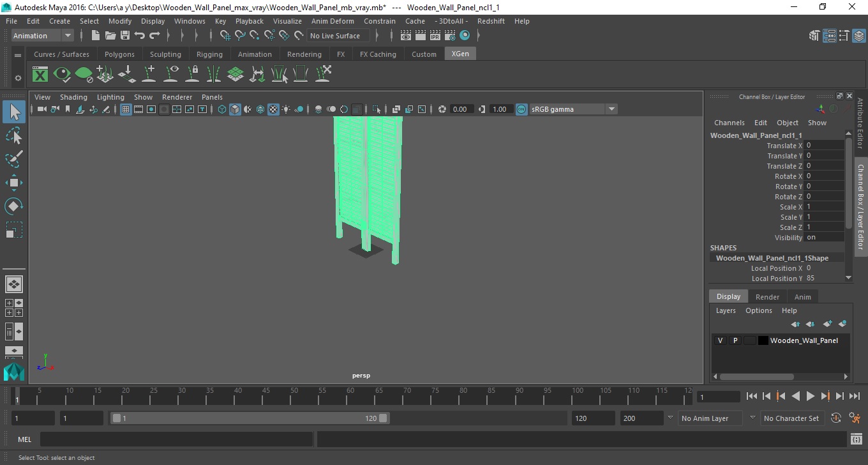The width and height of the screenshot is (868, 465).
Task: Toggle textured display in viewport
Action: (x=273, y=109)
